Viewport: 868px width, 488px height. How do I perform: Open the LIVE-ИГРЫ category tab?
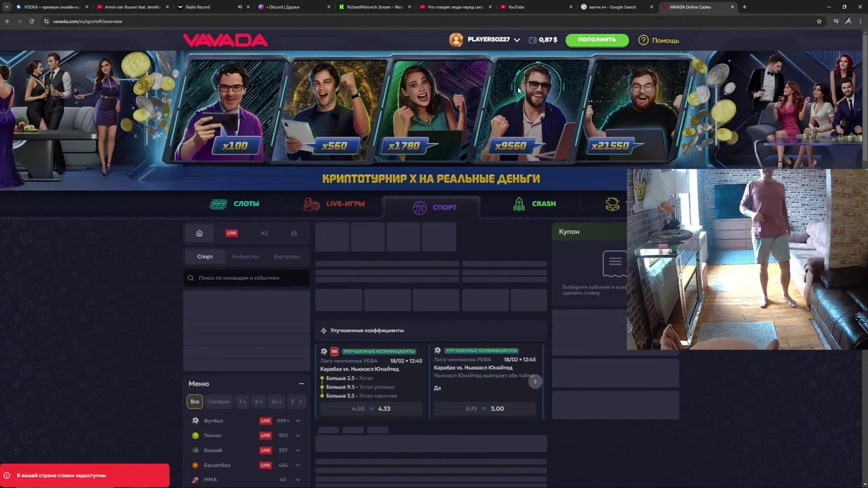pyautogui.click(x=334, y=204)
